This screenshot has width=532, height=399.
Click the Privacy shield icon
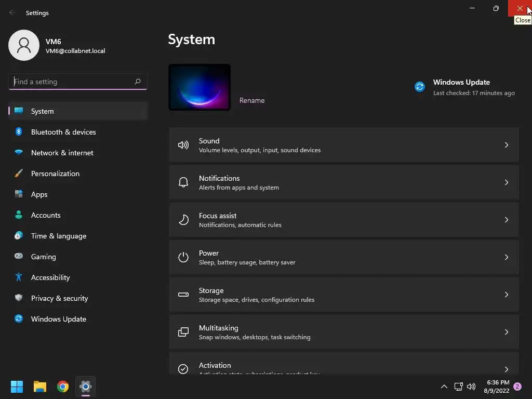(x=19, y=298)
